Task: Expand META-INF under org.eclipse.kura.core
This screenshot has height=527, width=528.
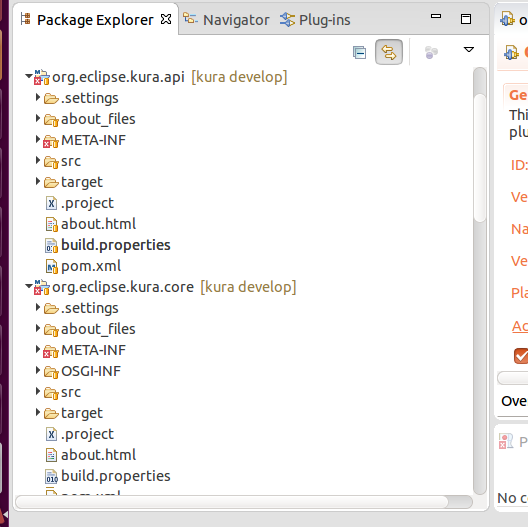Action: click(38, 349)
